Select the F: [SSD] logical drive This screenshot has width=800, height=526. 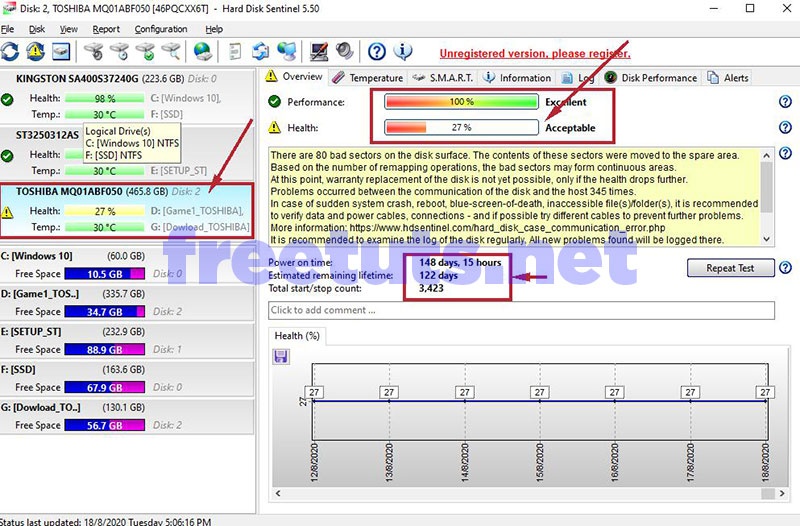[127, 378]
